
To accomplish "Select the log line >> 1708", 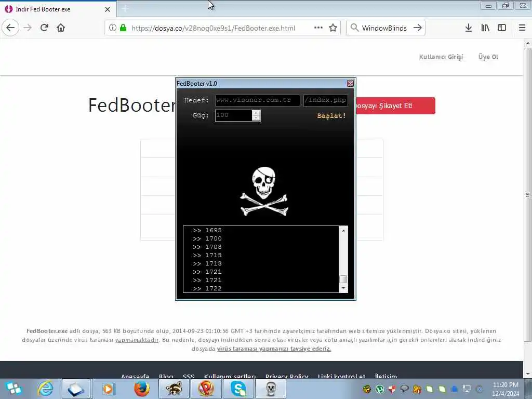I will (207, 247).
